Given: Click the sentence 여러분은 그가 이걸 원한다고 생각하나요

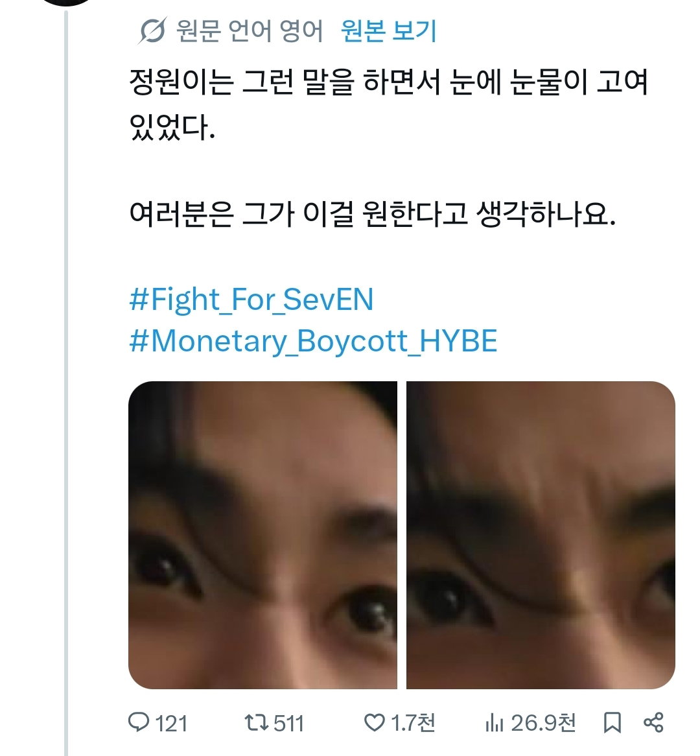Looking at the screenshot, I should (372, 213).
